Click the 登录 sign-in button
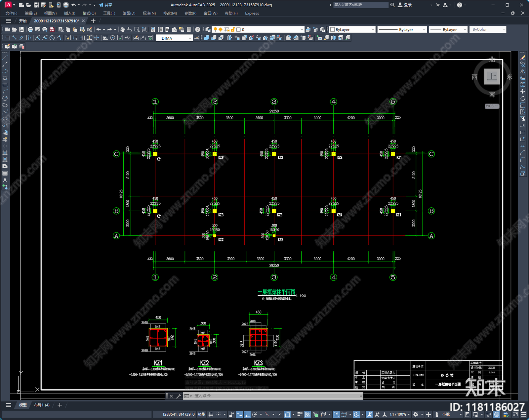The width and height of the screenshot is (529, 420). tap(405, 5)
